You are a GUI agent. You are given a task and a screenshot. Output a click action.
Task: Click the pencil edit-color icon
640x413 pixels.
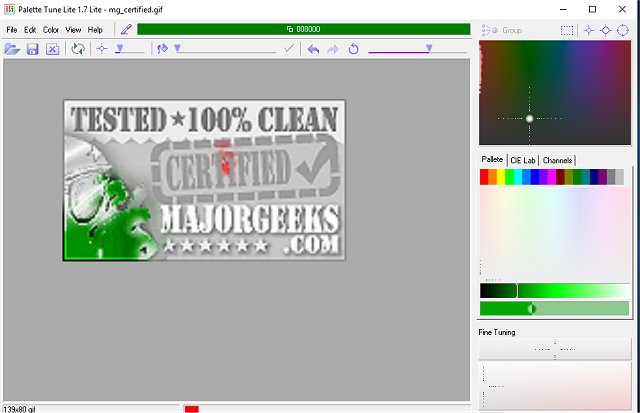tap(126, 29)
